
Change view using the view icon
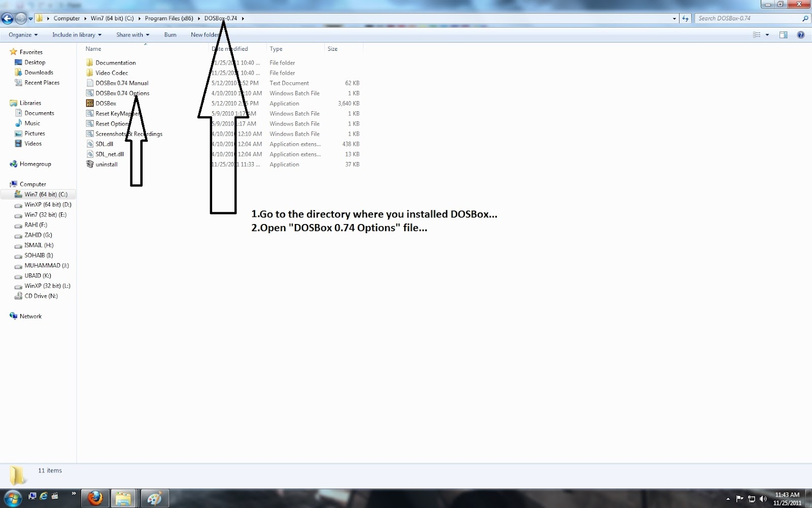point(757,35)
